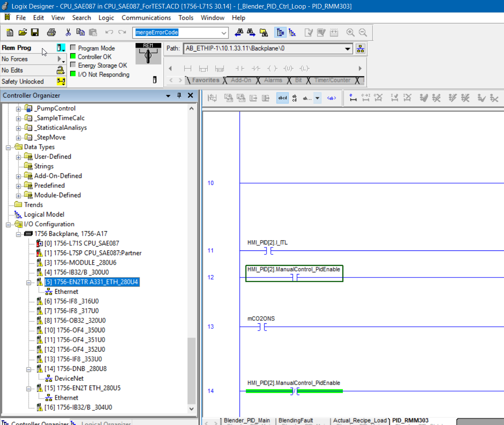The height and width of the screenshot is (425, 504).
Task: Insert a Rung element from ladder toolbar
Action: tap(188, 69)
